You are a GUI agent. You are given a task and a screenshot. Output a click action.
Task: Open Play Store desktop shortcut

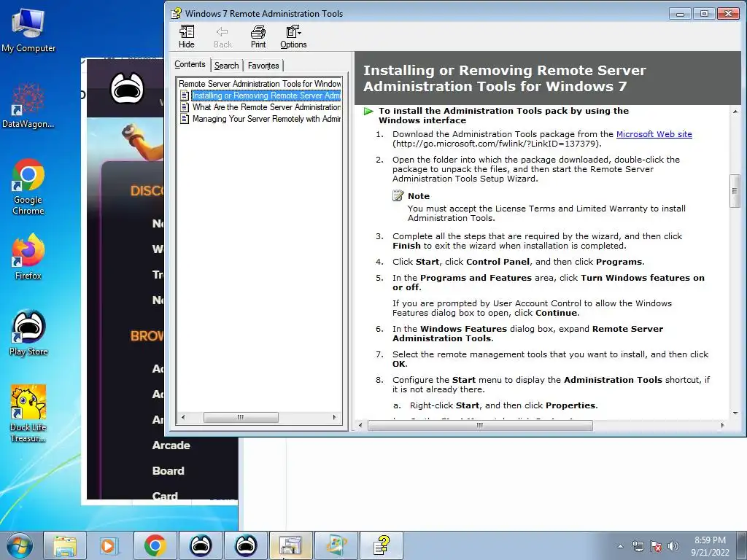(x=28, y=332)
